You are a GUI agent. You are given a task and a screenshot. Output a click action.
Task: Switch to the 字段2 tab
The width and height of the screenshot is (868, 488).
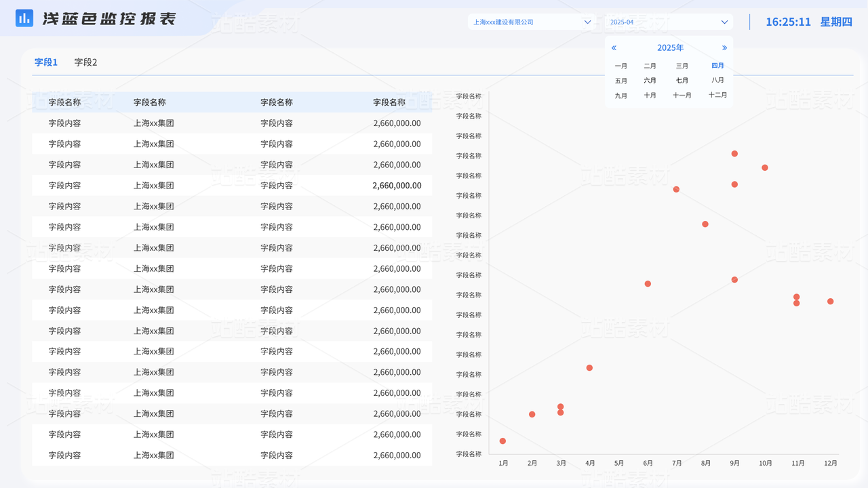[x=86, y=62]
